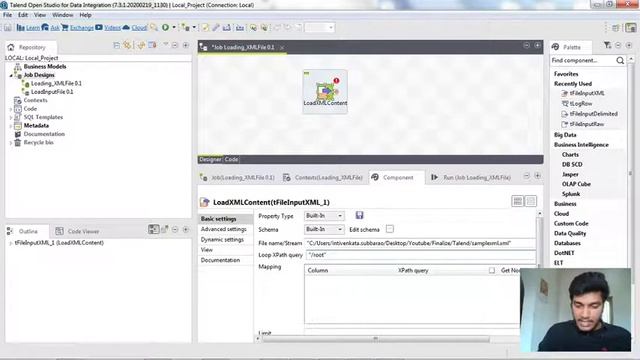640x360 pixels.
Task: Open the Cloud link in the toolbar
Action: [135, 28]
